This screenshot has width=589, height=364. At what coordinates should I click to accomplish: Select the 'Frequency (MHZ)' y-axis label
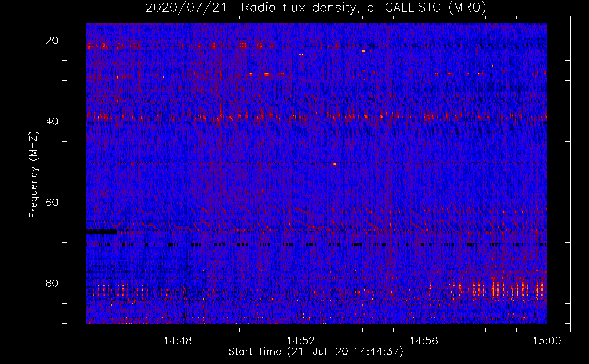[x=33, y=175]
